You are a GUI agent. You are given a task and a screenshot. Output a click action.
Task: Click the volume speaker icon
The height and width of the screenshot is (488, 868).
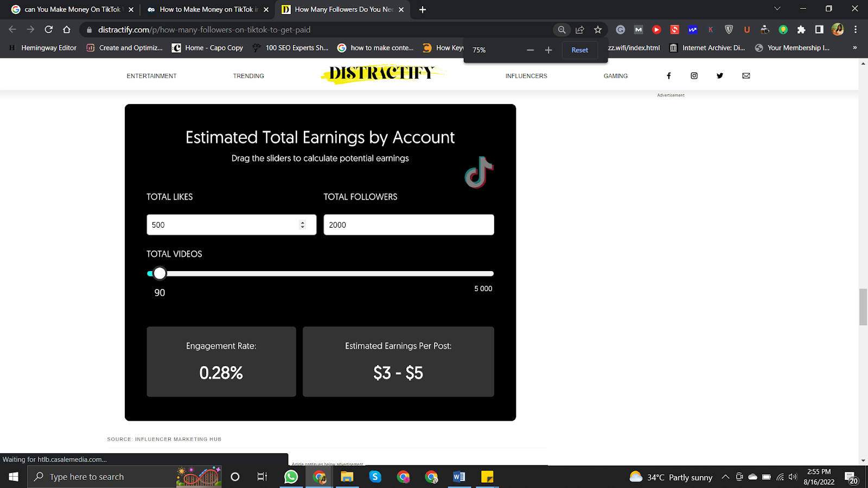793,477
